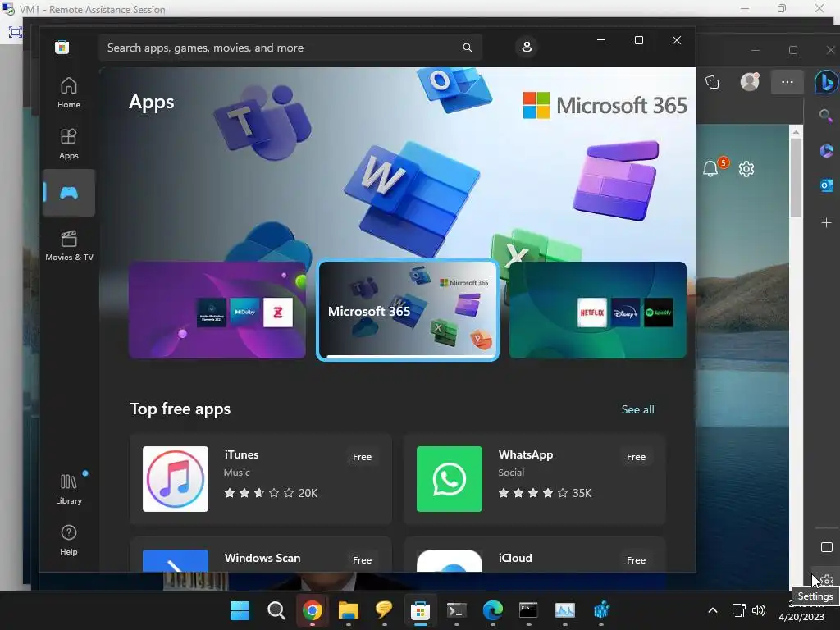Select the purple creative apps banner card
Screen dimensions: 840x630
[x=217, y=309]
